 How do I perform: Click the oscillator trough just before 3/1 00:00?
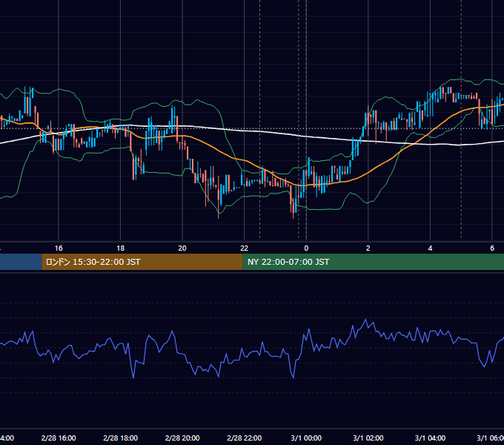294,378
